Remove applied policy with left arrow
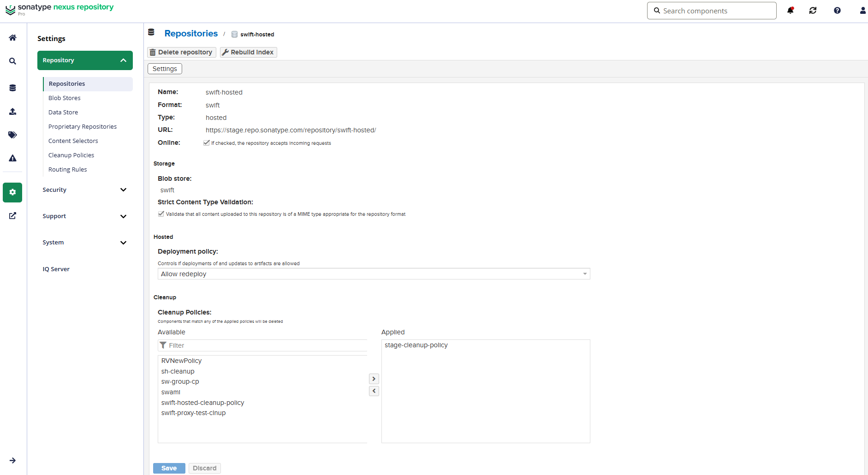Viewport: 868px width, 475px height. pyautogui.click(x=374, y=391)
